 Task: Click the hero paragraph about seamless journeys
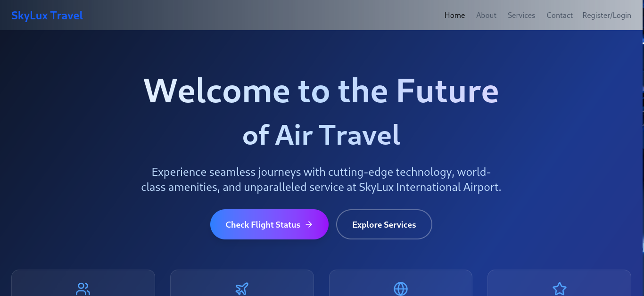[x=321, y=180]
